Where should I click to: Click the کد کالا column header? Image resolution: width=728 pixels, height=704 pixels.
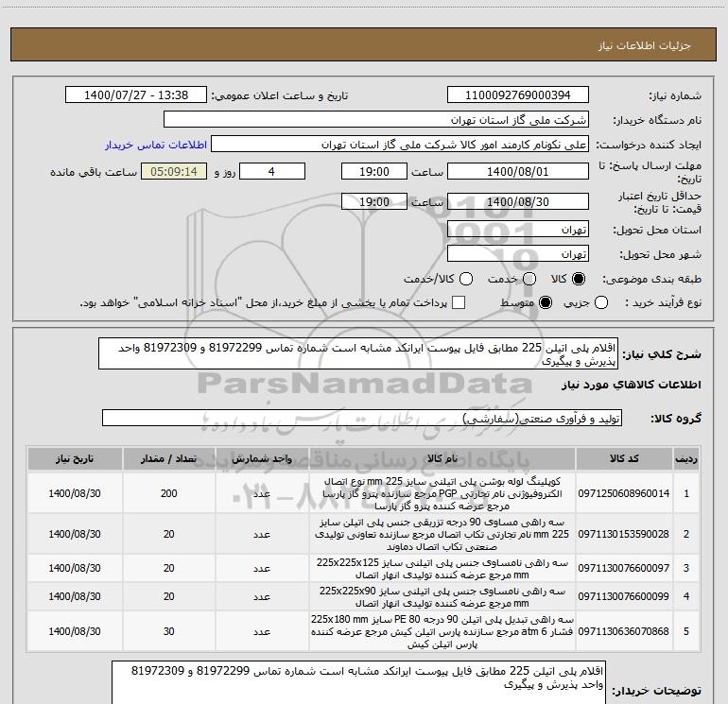point(624,459)
